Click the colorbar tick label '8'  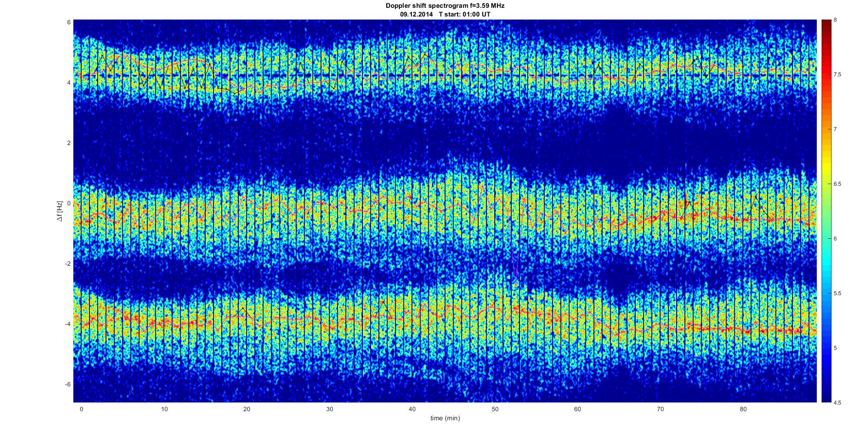tap(835, 20)
